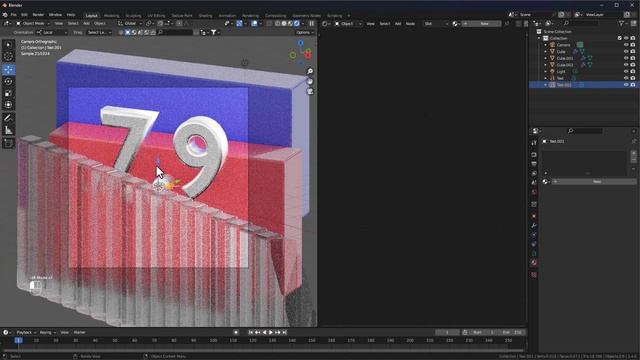Toggle Collection exclude checkbox in outliner
This screenshot has width=640, height=360.
click(x=620, y=38)
